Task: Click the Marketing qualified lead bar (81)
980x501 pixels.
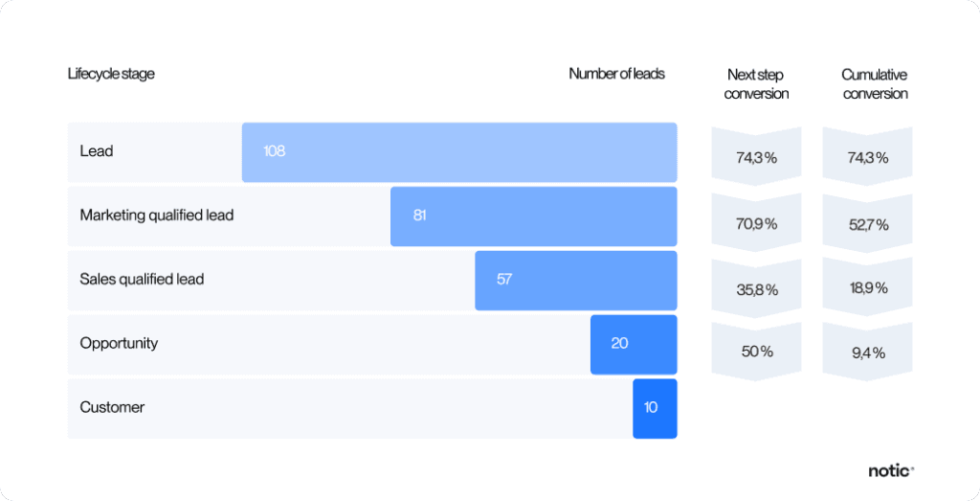Action: point(533,216)
